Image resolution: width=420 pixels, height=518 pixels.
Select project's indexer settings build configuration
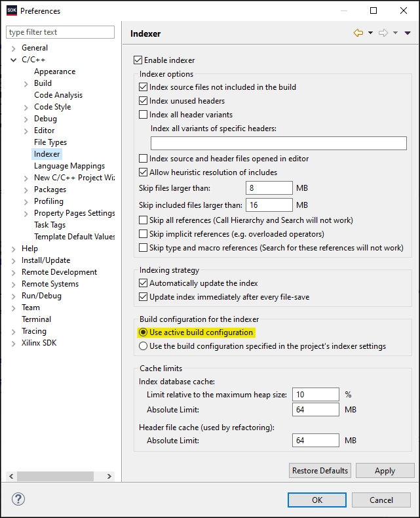coord(143,346)
